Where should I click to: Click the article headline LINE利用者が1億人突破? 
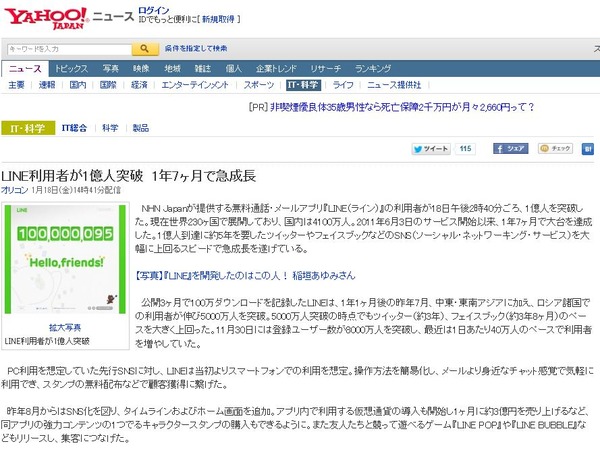[x=129, y=176]
